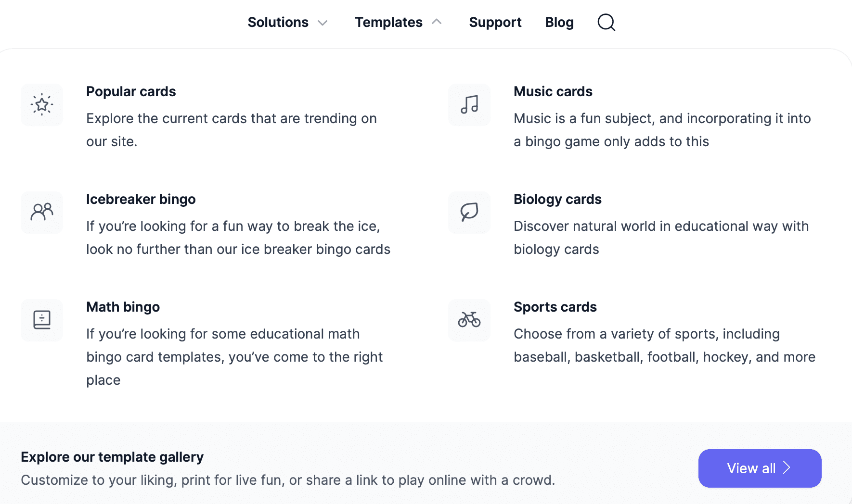Go to the Blog page
Viewport: 852px width, 504px height.
coord(559,22)
